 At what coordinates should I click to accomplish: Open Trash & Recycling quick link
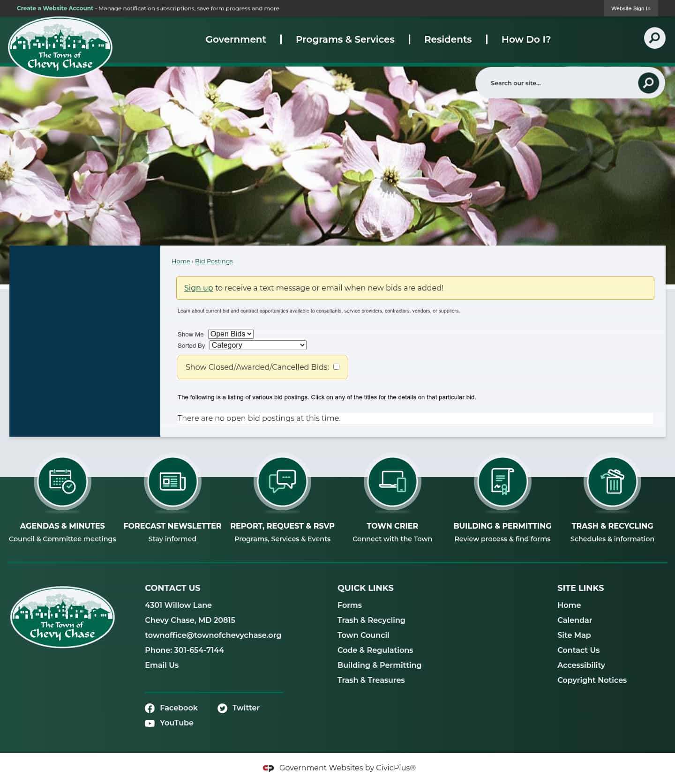click(371, 620)
